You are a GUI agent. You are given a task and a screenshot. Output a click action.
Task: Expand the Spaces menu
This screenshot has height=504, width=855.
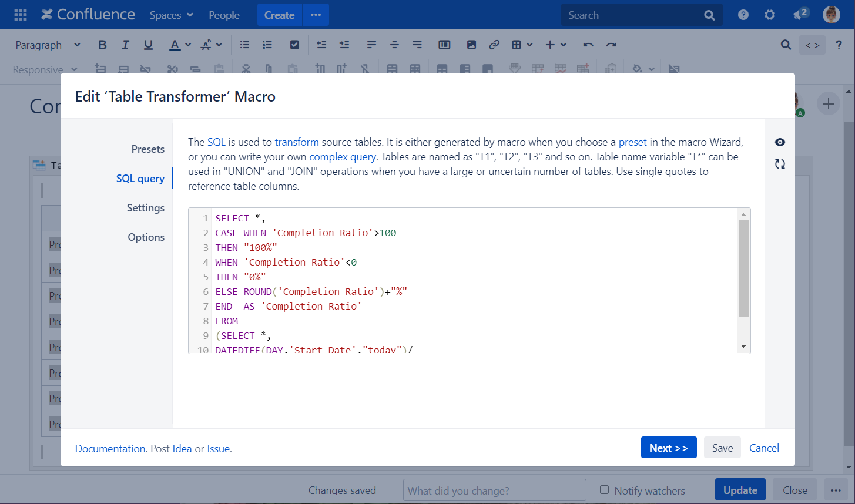coord(171,15)
